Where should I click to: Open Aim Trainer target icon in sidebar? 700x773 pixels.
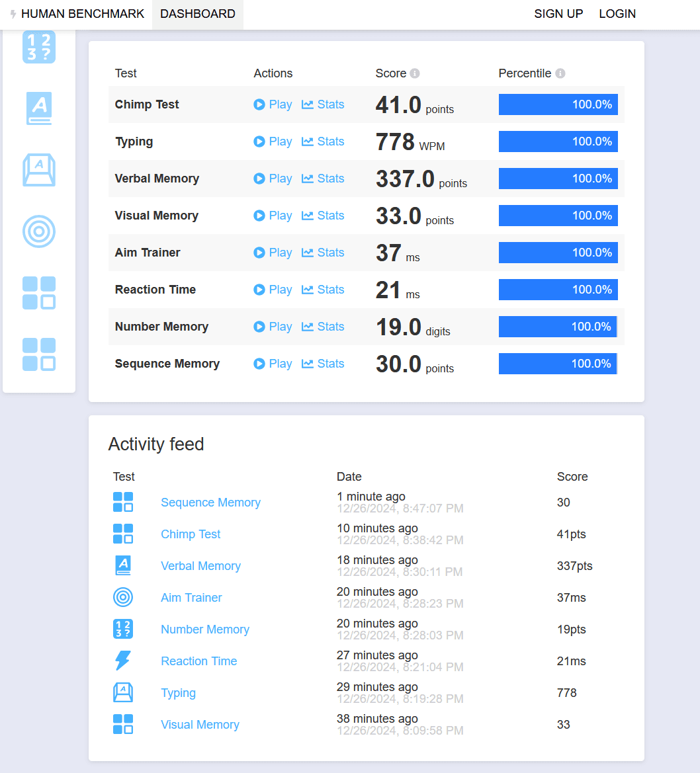click(38, 231)
